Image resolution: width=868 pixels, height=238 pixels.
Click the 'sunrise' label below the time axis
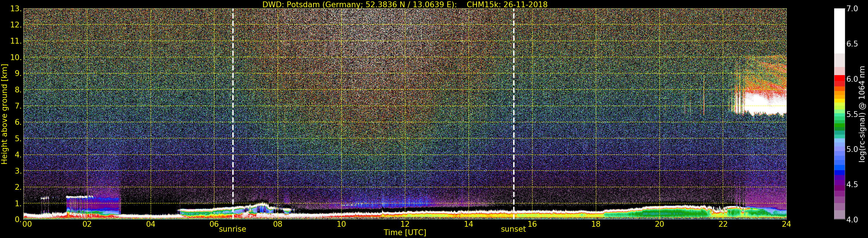tap(233, 229)
